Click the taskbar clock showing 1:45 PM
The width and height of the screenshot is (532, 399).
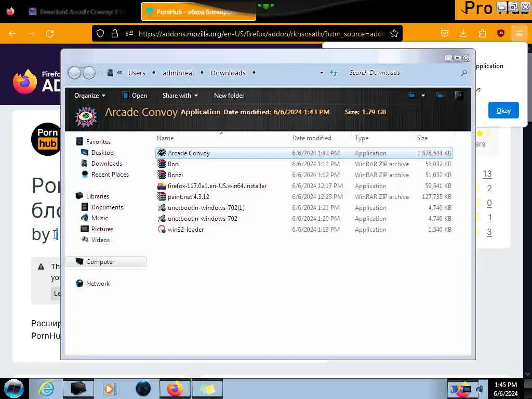[506, 389]
